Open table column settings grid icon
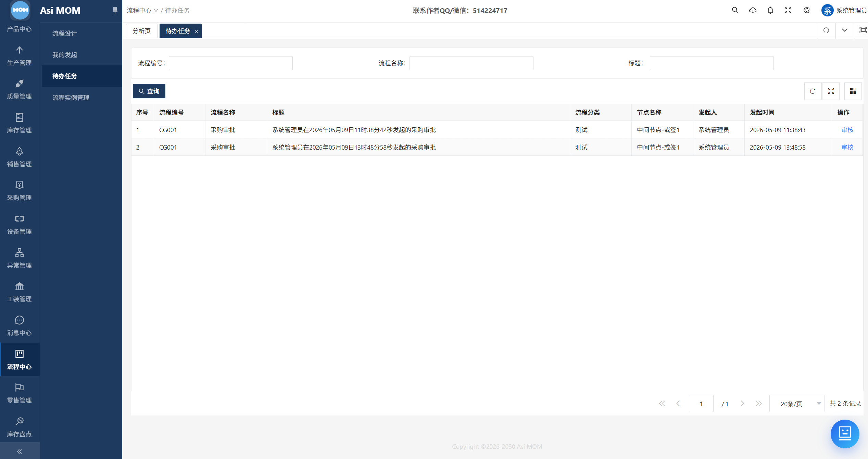This screenshot has width=868, height=459. [853, 91]
